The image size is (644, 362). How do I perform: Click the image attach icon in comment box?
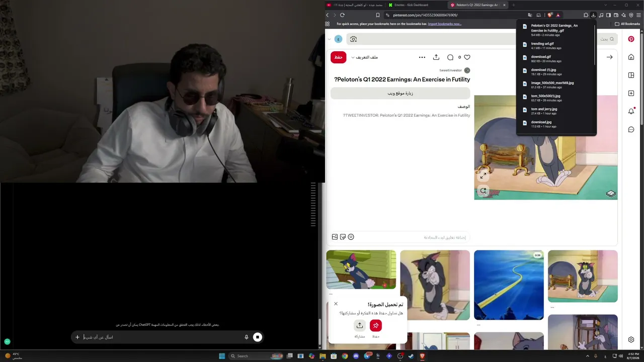(335, 237)
